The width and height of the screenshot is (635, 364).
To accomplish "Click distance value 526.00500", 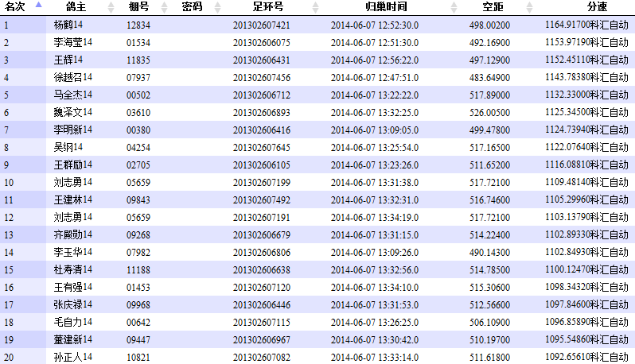I will (490, 112).
